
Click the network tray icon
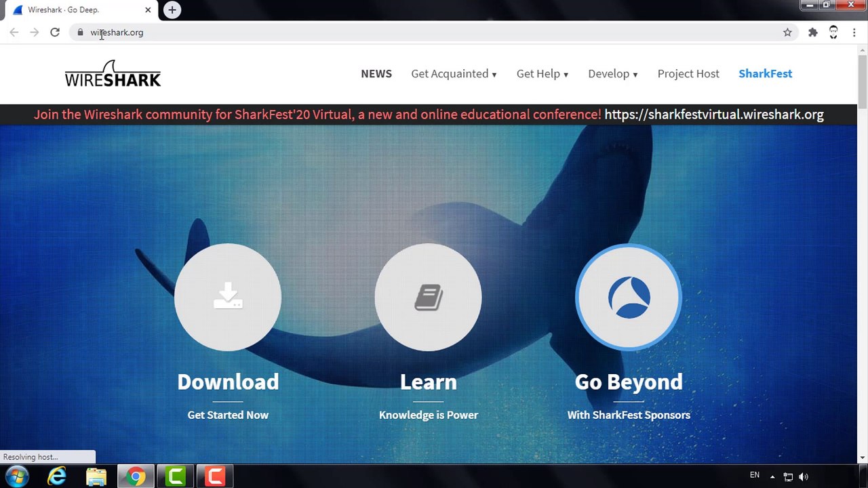tap(788, 476)
